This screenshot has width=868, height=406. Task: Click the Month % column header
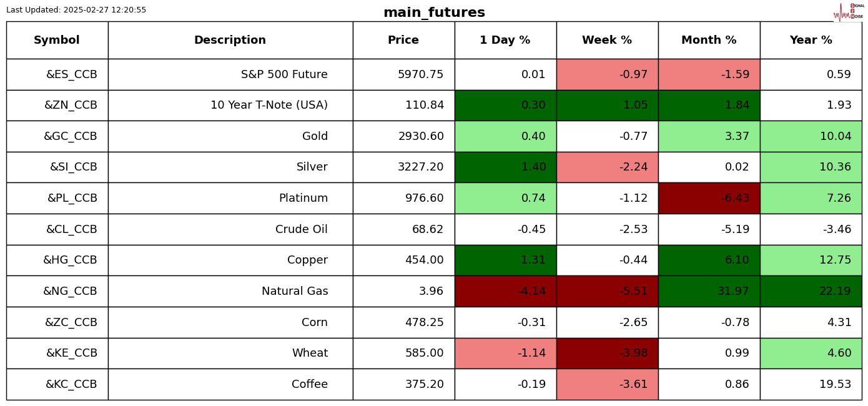coord(709,41)
